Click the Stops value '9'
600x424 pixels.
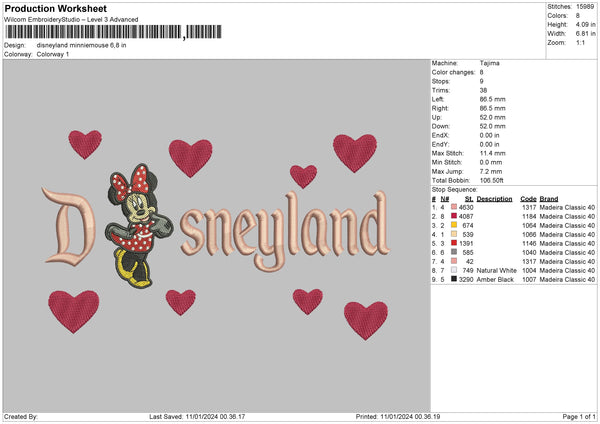(x=481, y=81)
